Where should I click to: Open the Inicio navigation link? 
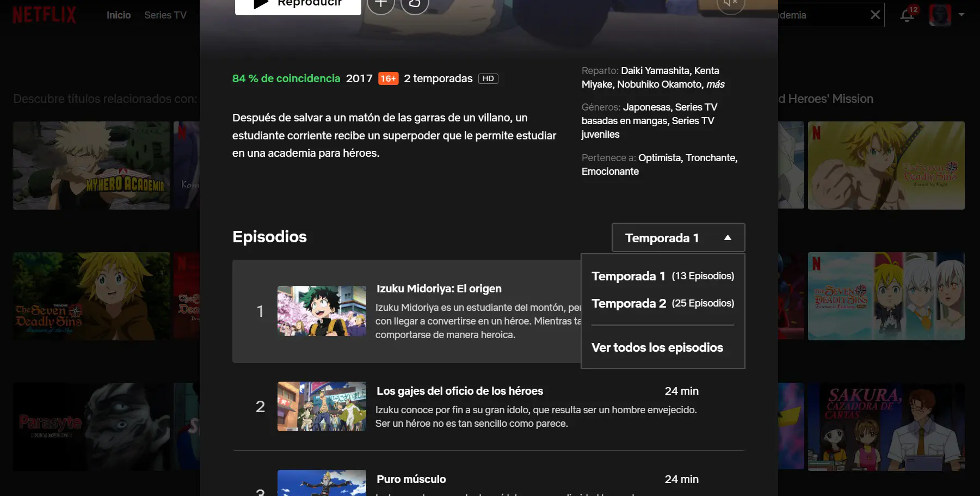pyautogui.click(x=119, y=15)
